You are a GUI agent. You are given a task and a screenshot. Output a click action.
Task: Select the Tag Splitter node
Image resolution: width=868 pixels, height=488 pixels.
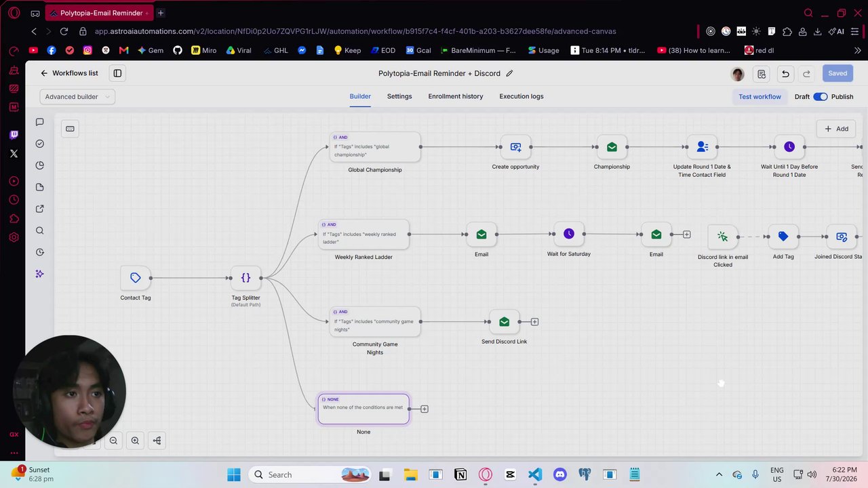tap(245, 277)
